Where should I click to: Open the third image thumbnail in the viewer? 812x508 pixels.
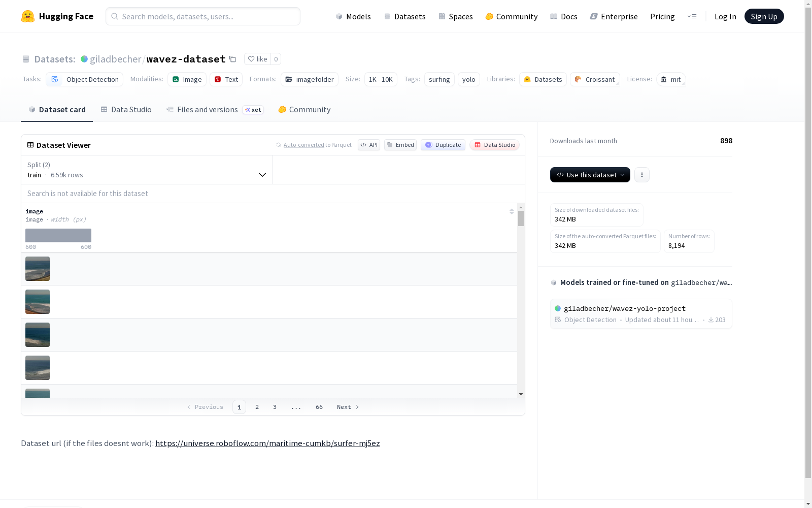click(38, 335)
